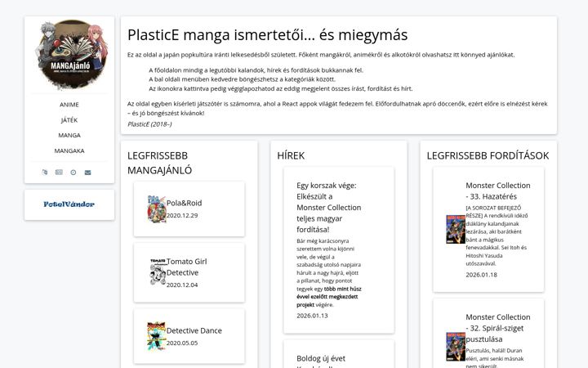Click the Pola&Roid cover thumbnail
Viewport: 588px width, 368px height.
point(157,209)
